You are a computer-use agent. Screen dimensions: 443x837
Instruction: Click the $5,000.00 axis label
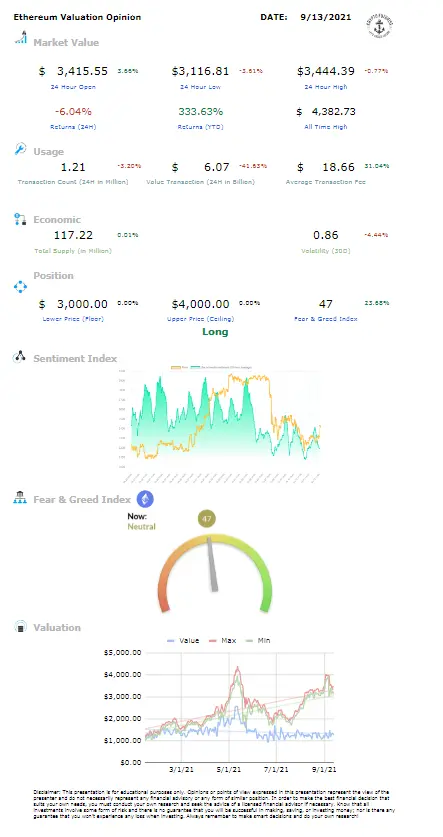[x=123, y=652]
